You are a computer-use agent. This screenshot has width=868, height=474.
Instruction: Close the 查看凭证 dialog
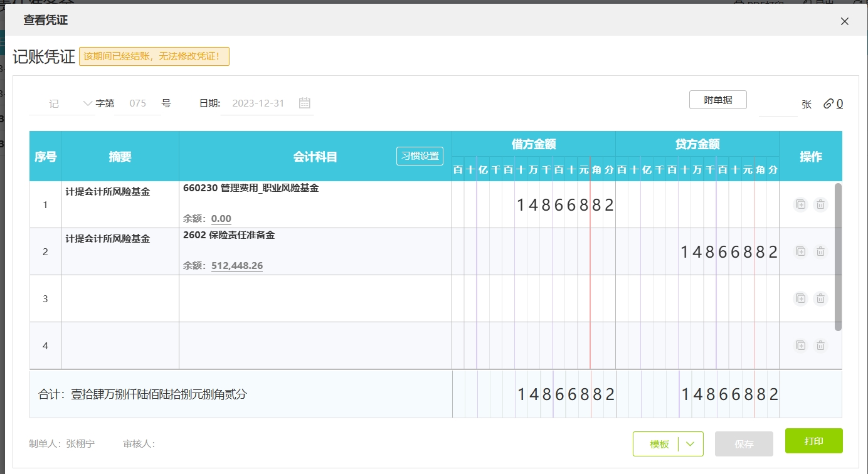point(844,21)
